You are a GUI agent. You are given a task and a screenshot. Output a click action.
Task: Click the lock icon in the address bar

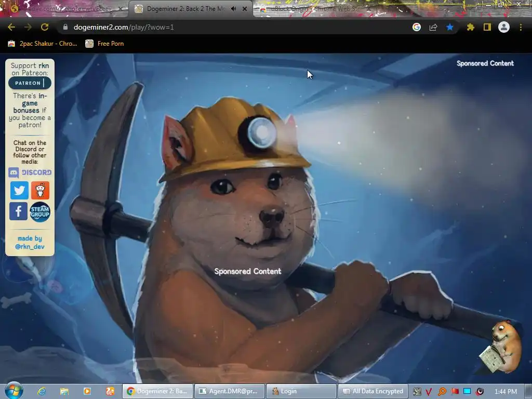click(65, 27)
